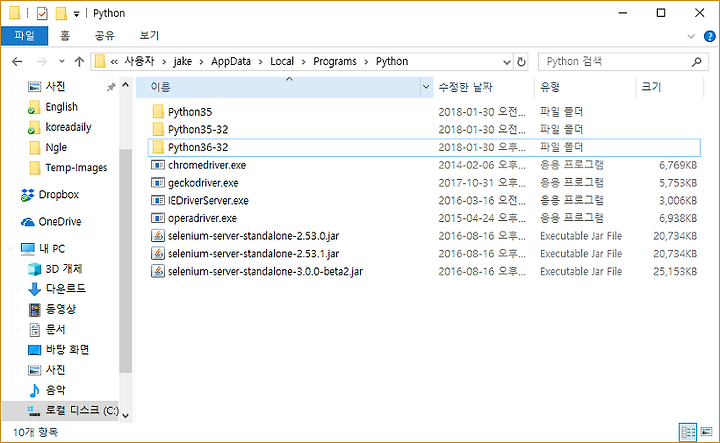The height and width of the screenshot is (443, 720).
Task: Select 내 PC in the sidebar
Action: pos(43,249)
